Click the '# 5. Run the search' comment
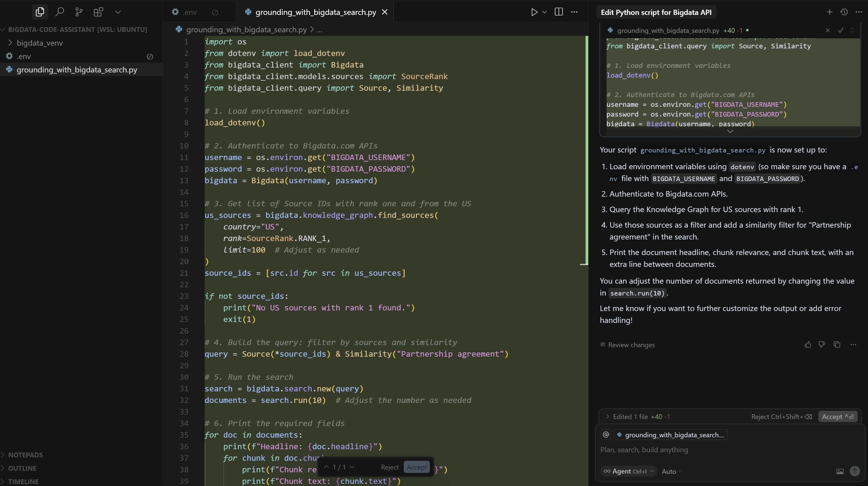 tap(249, 377)
